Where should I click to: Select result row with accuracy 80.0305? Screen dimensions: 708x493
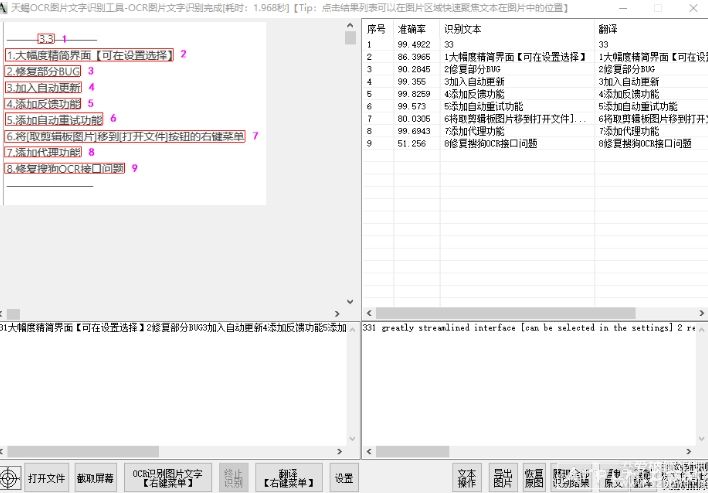535,119
